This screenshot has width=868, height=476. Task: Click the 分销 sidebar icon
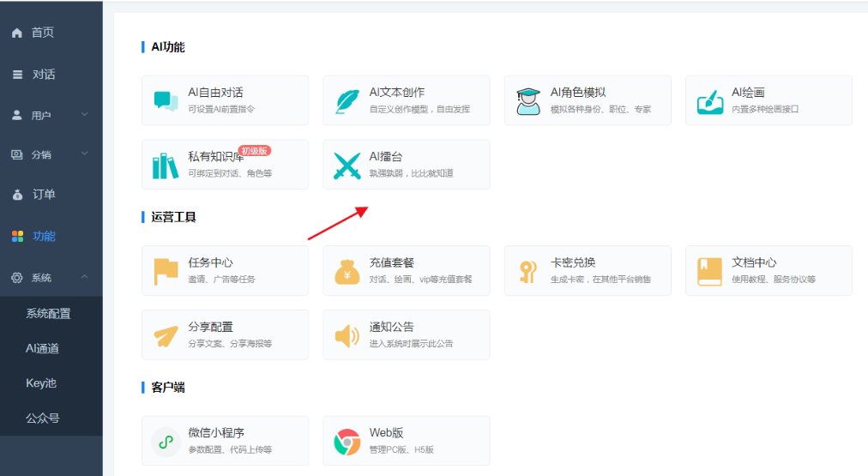pos(17,155)
